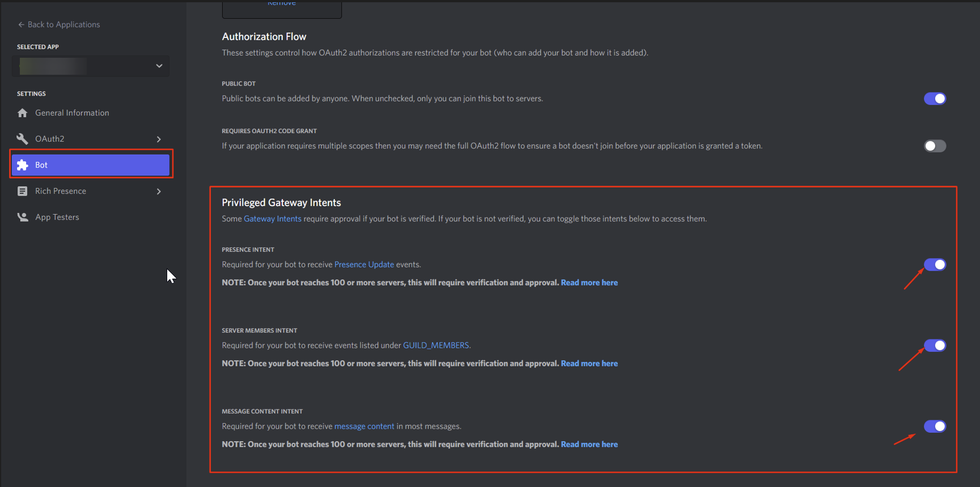The image size is (980, 487).
Task: Click the Rich Presence document icon
Action: [23, 191]
